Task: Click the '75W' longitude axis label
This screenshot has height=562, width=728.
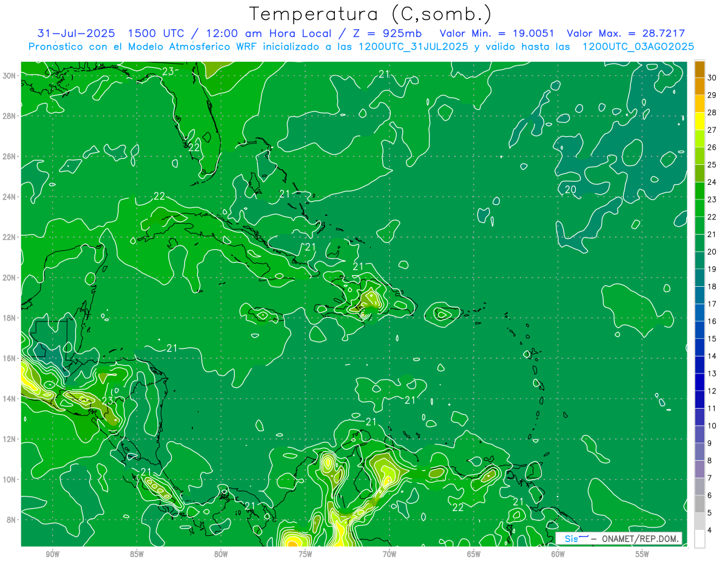Action: (x=305, y=554)
